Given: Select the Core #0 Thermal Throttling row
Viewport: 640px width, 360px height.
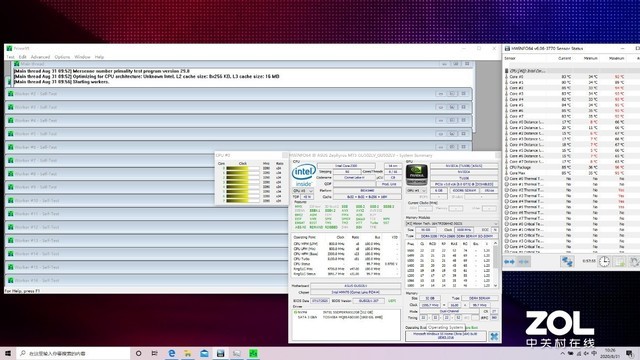Looking at the screenshot, I should click(571, 179).
